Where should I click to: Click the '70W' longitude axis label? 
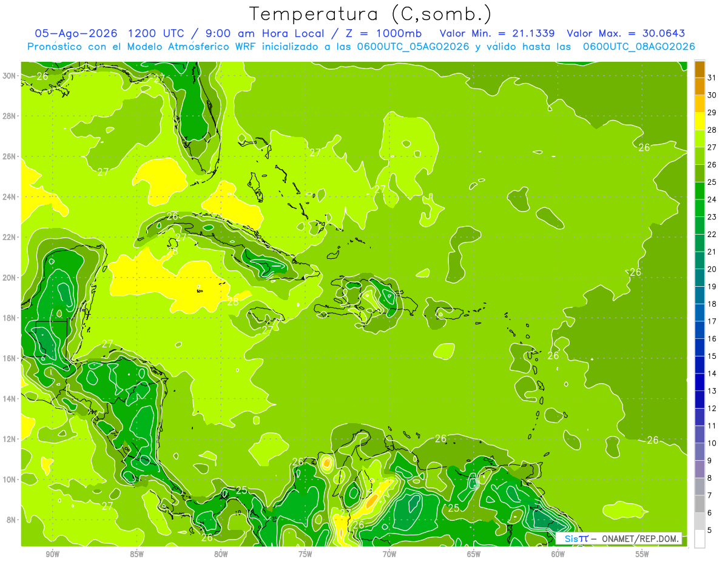click(389, 554)
